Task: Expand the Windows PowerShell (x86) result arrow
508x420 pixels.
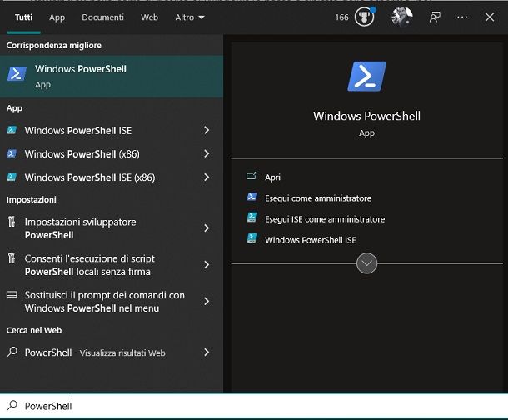Action: click(x=207, y=153)
